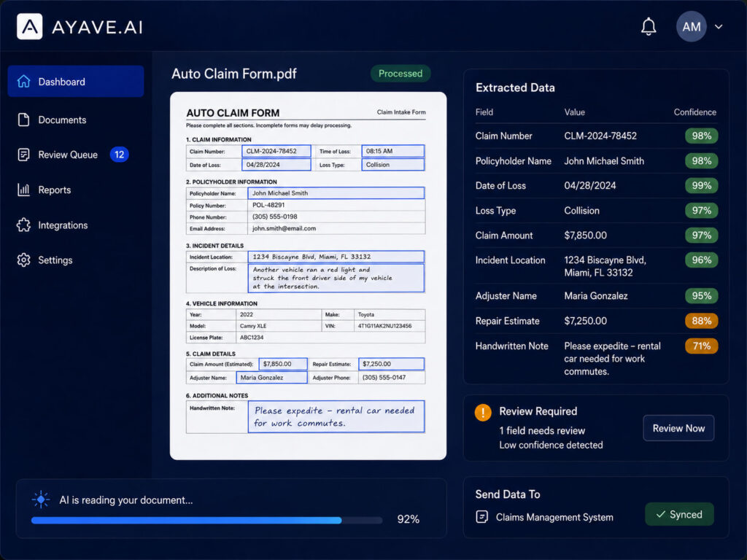Click the John Michael Smith extracted value
The image size is (747, 560).
(x=604, y=161)
